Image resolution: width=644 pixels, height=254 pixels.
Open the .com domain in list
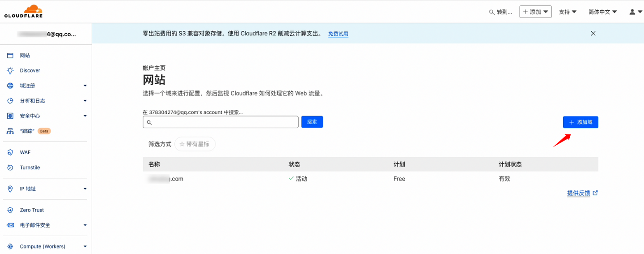coord(165,179)
